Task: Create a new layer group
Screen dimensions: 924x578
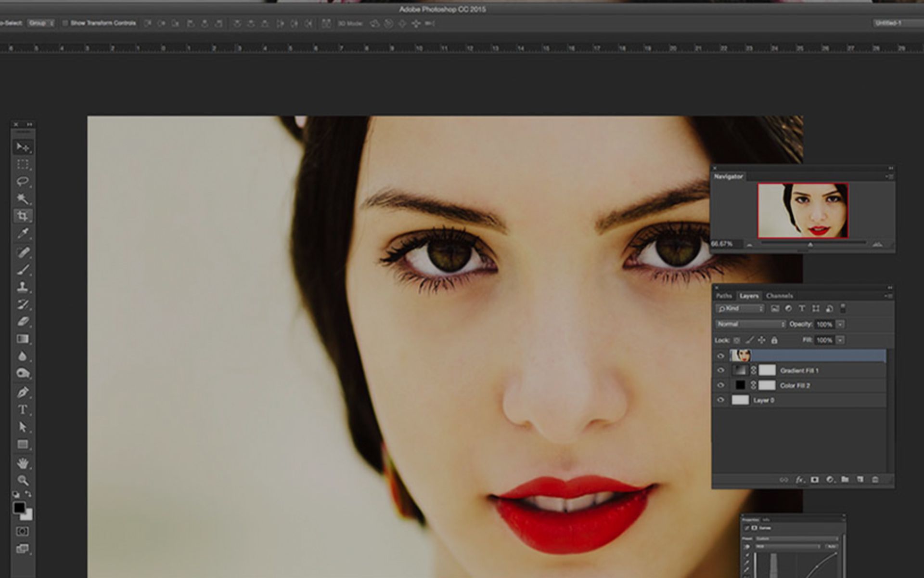Action: coord(845,480)
